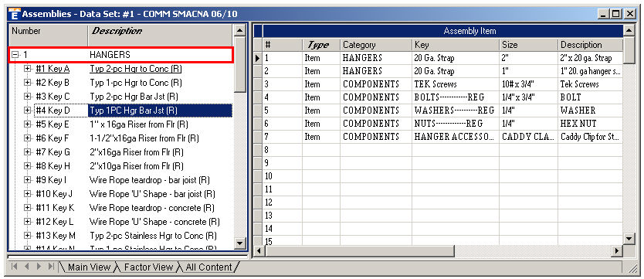Select '2"x10ga Riser from Flr (R)' entry
The width and height of the screenshot is (644, 279).
click(137, 166)
